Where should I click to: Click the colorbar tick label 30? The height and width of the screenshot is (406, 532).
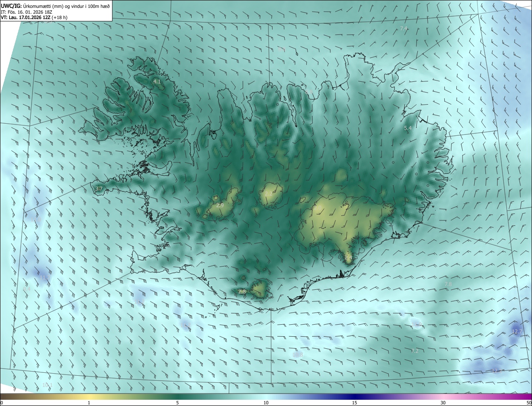coord(443,403)
